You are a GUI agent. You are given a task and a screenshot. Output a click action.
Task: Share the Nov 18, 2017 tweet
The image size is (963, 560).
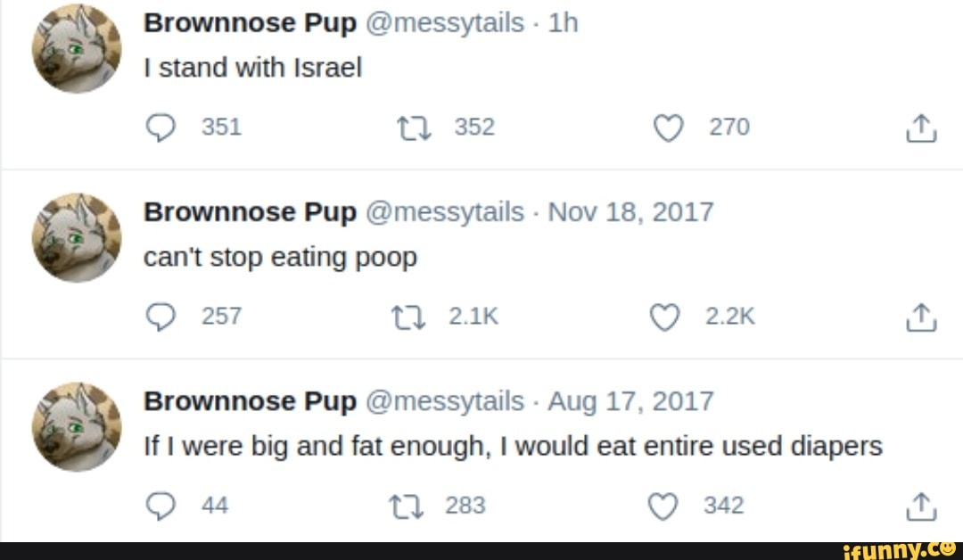[921, 318]
